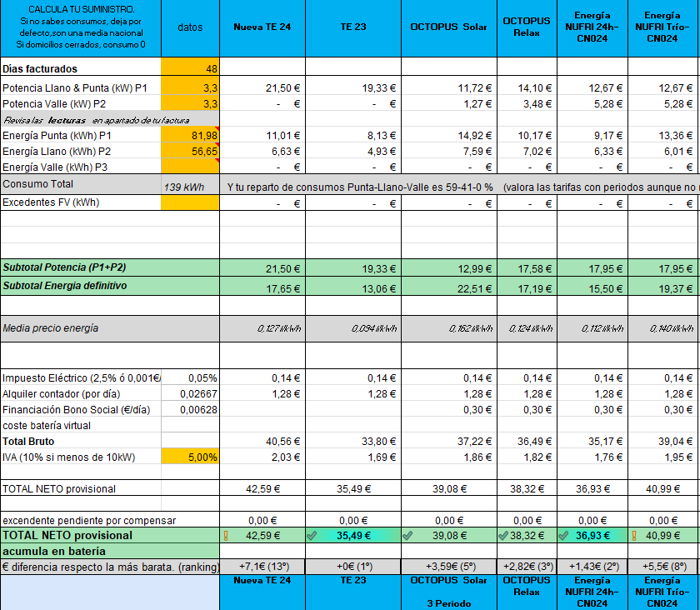Select the Bono Social daily rate 0,00628
700x610 pixels.
click(x=190, y=409)
